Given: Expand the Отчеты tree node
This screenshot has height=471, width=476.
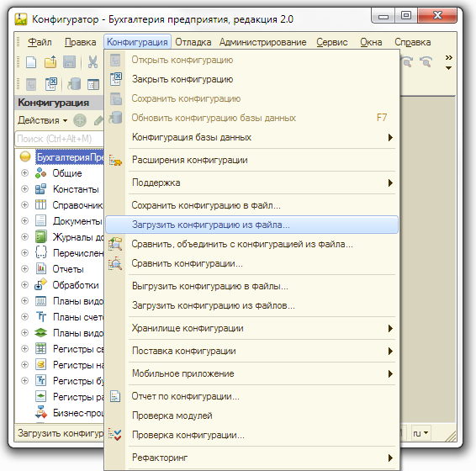Looking at the screenshot, I should [x=24, y=269].
